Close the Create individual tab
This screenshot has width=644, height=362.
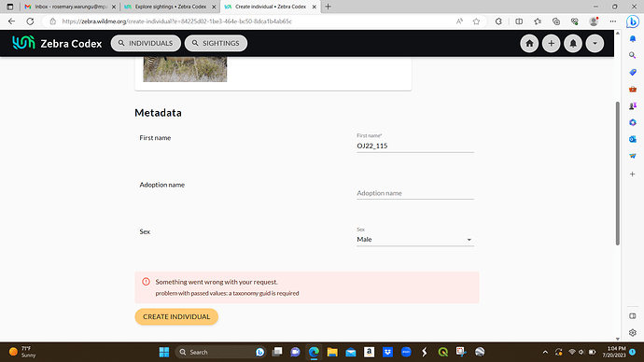coord(315,7)
